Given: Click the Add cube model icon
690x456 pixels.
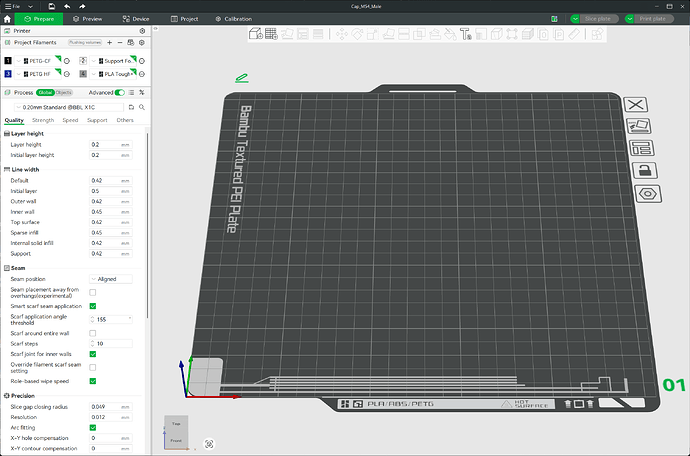Looking at the screenshot, I should (x=256, y=34).
